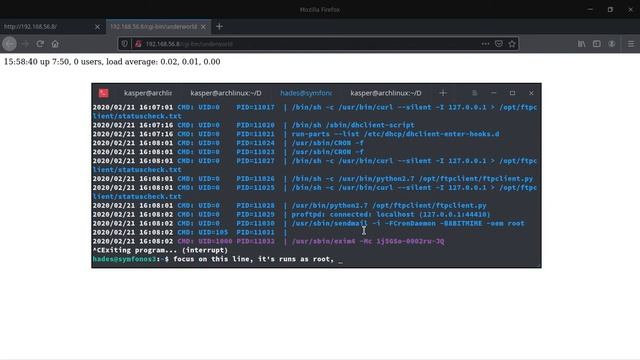Click the Exiting program (interrupt) line
640x360 pixels.
160,250
